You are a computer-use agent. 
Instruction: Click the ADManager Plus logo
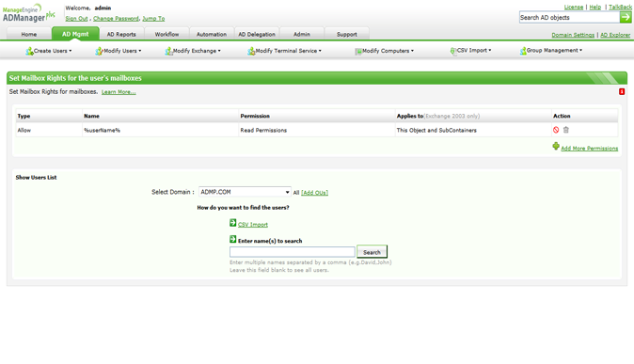pos(29,13)
